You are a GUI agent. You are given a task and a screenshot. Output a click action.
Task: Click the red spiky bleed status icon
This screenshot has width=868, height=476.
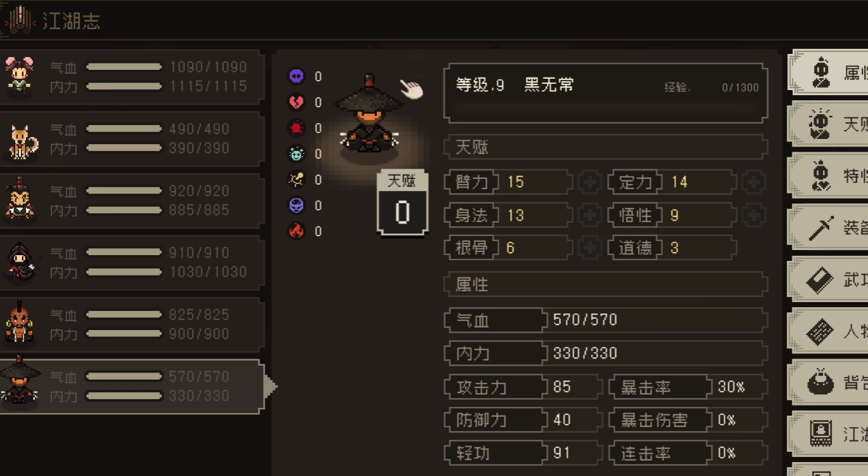[296, 128]
